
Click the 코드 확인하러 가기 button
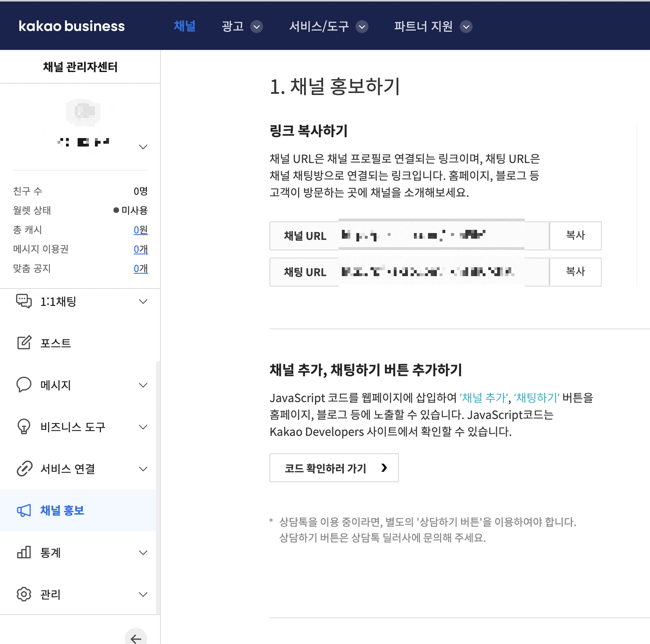coord(334,468)
